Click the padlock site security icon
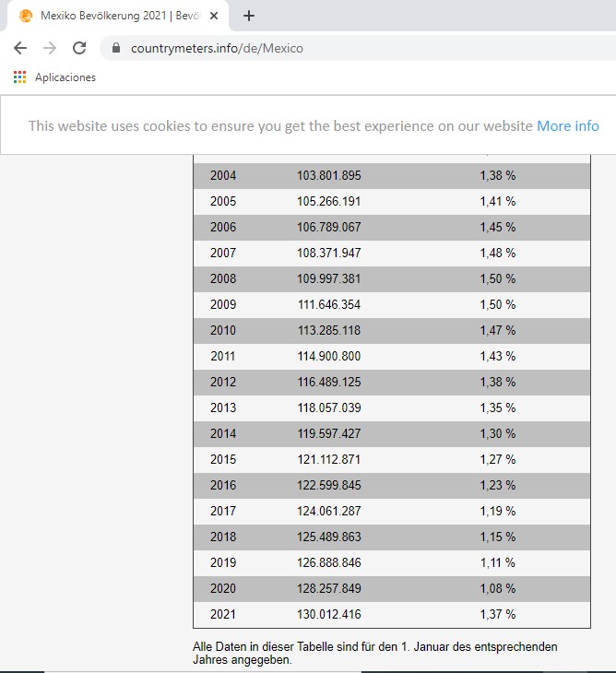Viewport: 616px width, 673px height. click(116, 48)
